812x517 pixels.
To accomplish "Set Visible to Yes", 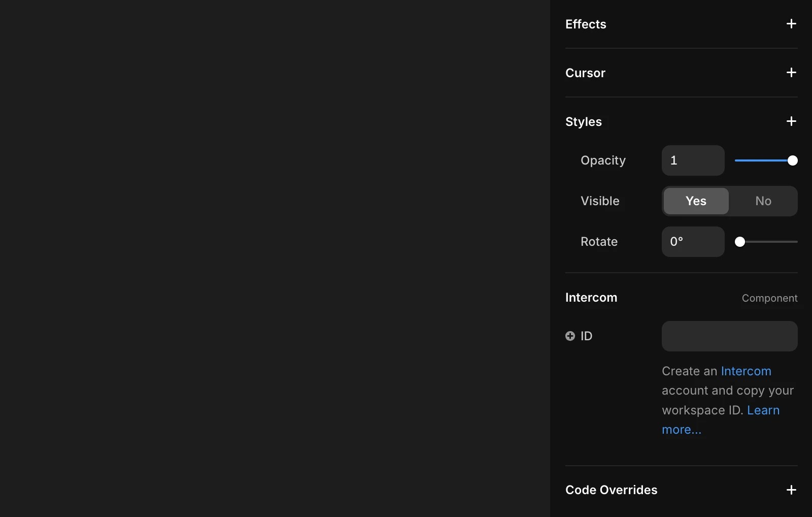I will 695,201.
